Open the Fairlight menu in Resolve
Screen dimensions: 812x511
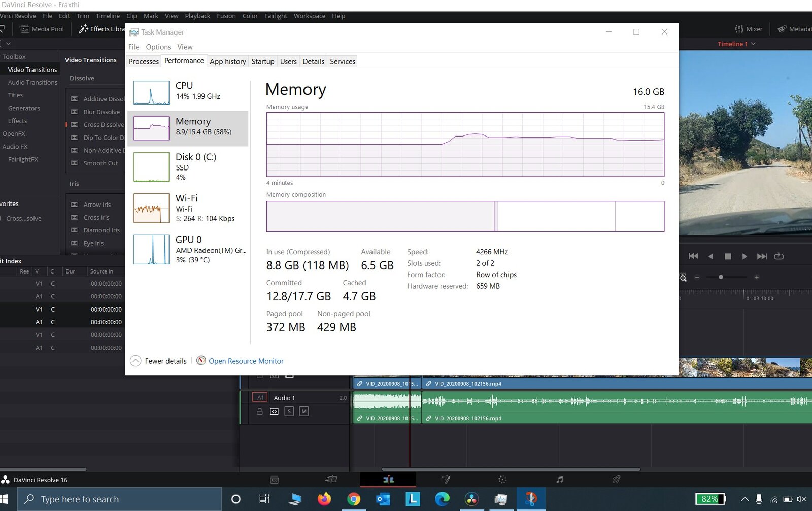(x=276, y=16)
